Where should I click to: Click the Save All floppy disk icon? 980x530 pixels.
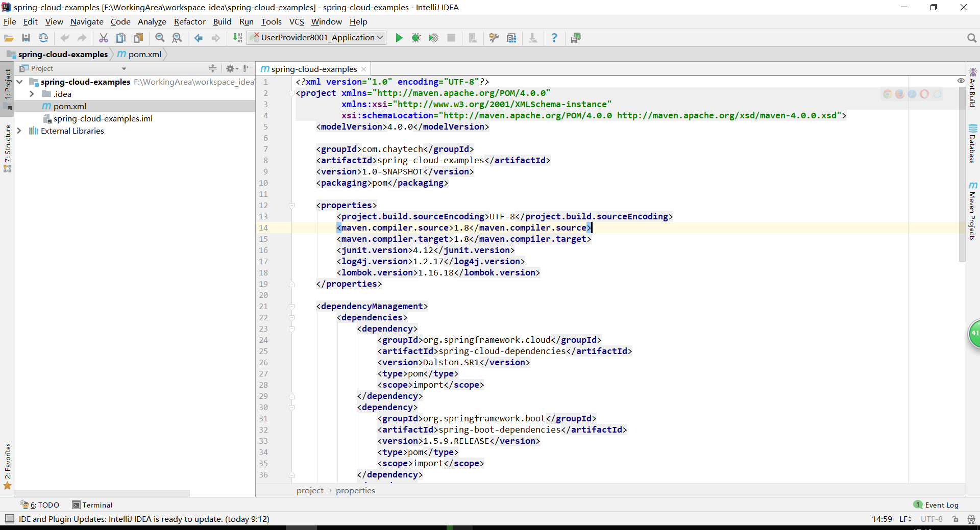click(26, 38)
